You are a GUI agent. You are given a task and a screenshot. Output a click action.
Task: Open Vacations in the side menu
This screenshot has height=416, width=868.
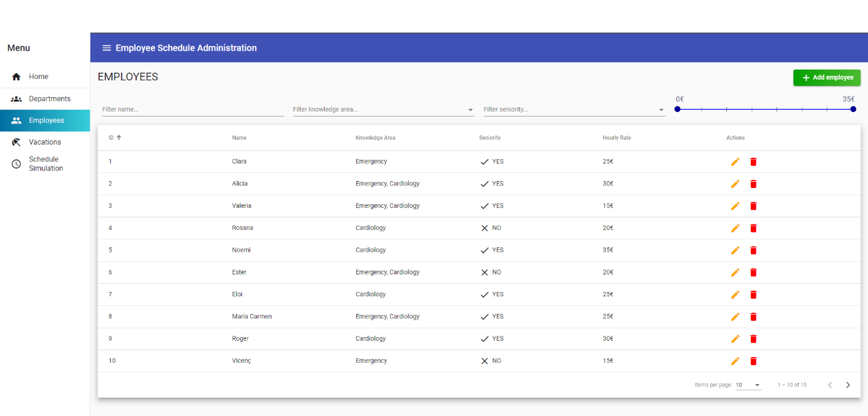tap(45, 142)
